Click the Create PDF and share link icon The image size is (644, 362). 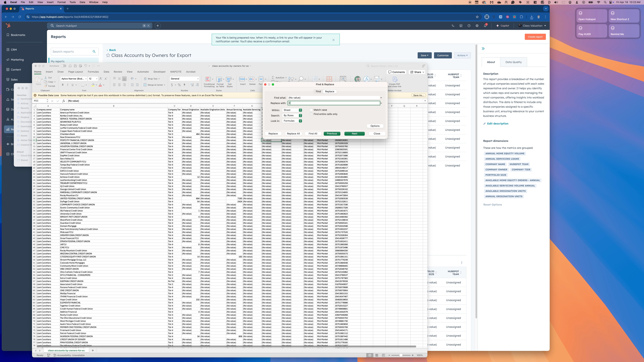395,79
